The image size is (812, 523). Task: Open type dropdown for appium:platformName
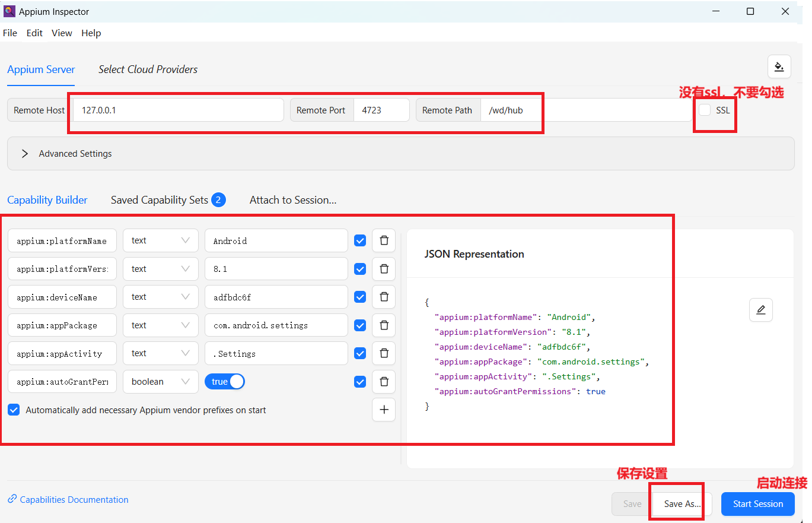click(161, 240)
